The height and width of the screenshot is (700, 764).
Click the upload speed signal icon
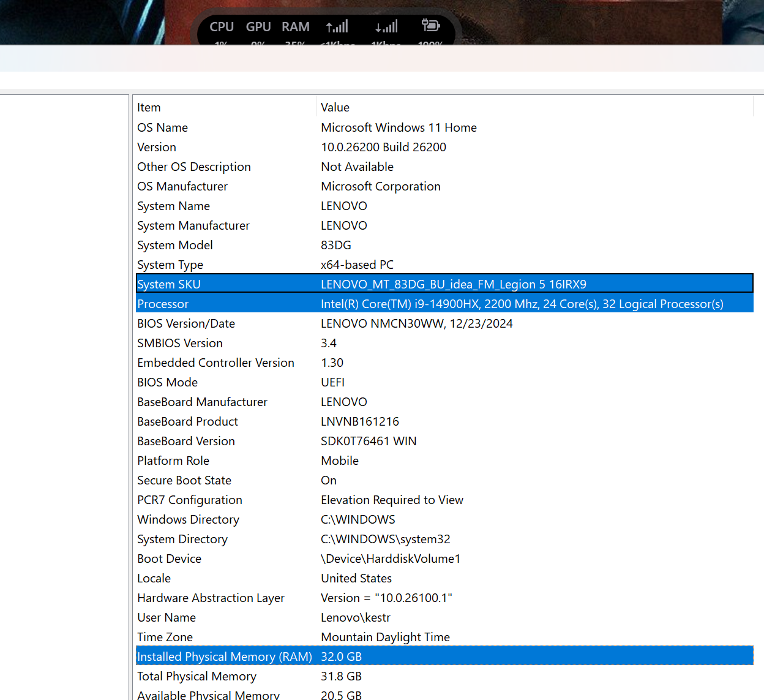[337, 26]
